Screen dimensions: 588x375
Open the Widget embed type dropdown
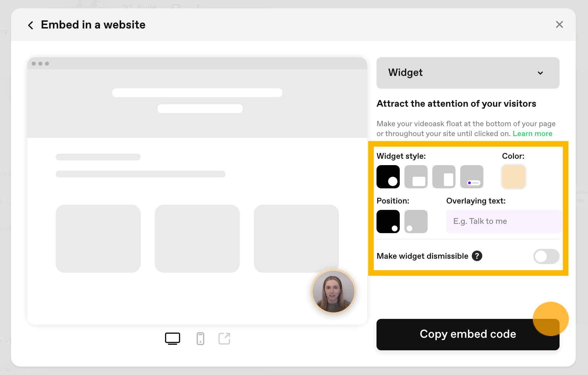[468, 73]
